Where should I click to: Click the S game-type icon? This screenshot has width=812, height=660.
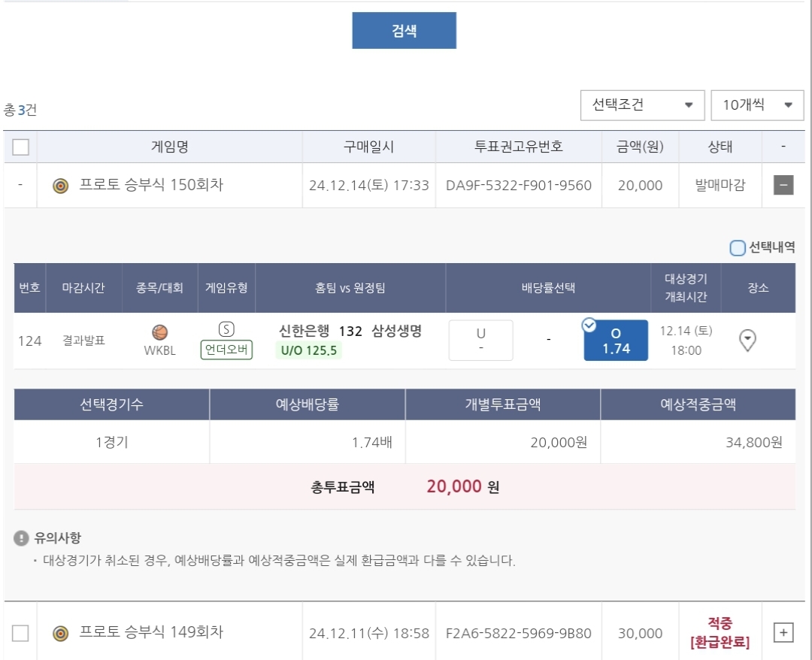pyautogui.click(x=226, y=329)
